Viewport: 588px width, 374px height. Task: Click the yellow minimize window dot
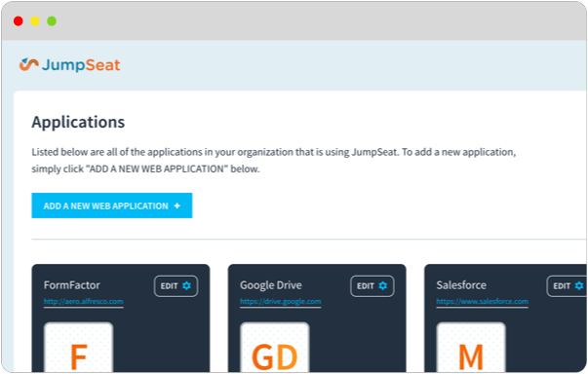35,21
